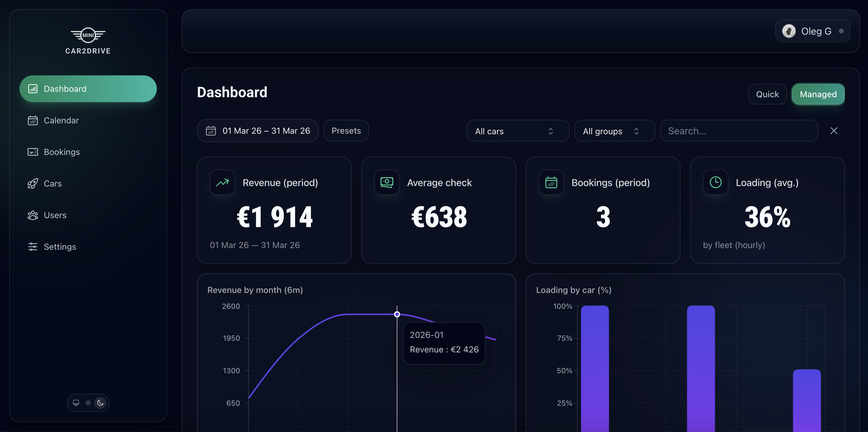
Task: Switch to Quick dashboard mode
Action: pyautogui.click(x=767, y=94)
